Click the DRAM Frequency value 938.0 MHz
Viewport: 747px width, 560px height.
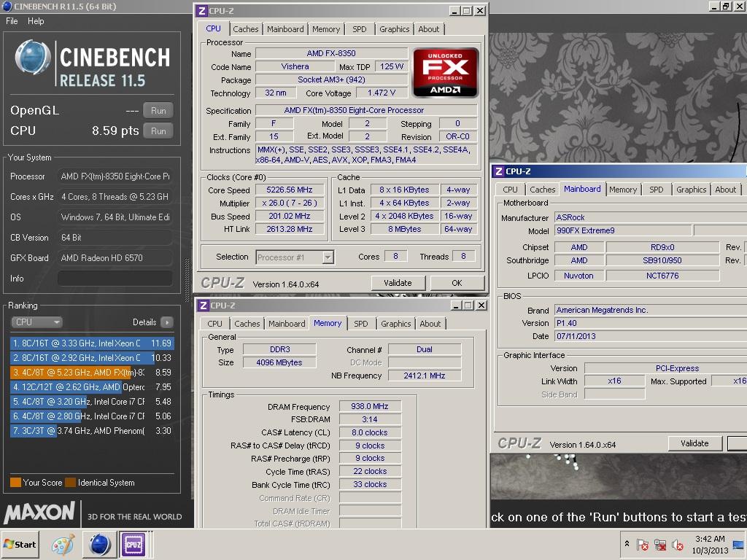pos(370,406)
